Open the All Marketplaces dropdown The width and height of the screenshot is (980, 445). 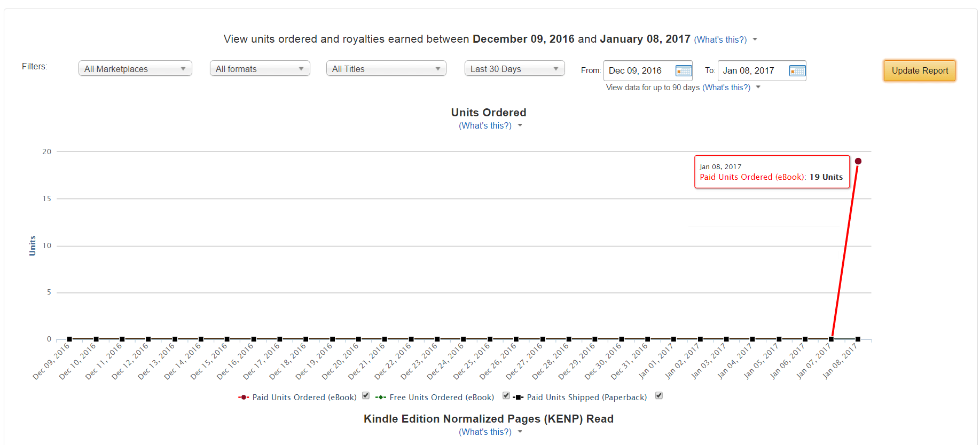[135, 69]
